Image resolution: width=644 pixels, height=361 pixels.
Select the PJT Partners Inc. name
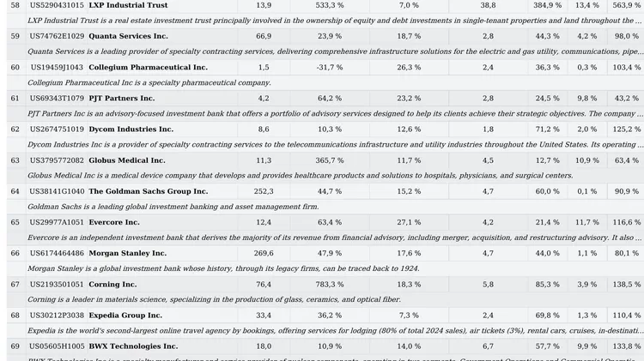click(121, 98)
